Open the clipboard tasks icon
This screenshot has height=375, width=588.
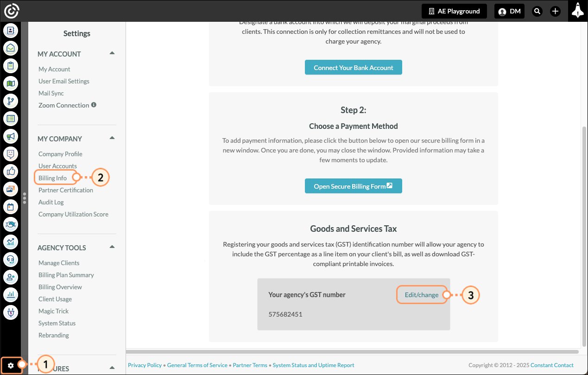11,65
